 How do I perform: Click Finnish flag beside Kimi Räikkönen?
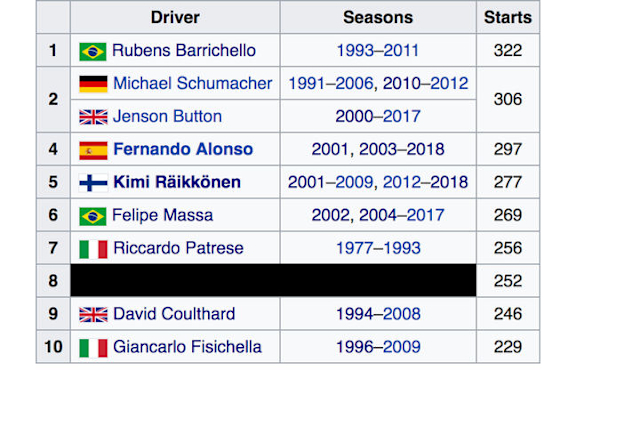(93, 183)
